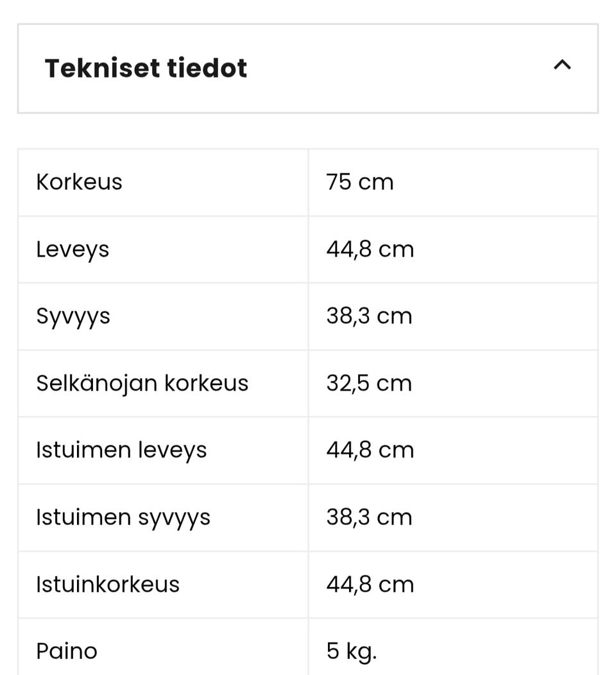Click the 32,5 cm value

point(369,383)
